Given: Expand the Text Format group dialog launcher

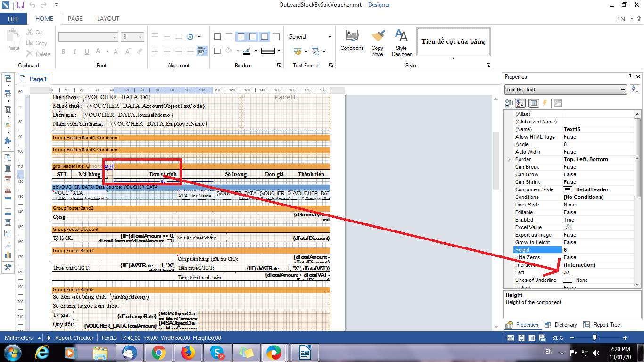Looking at the screenshot, I should [330, 66].
